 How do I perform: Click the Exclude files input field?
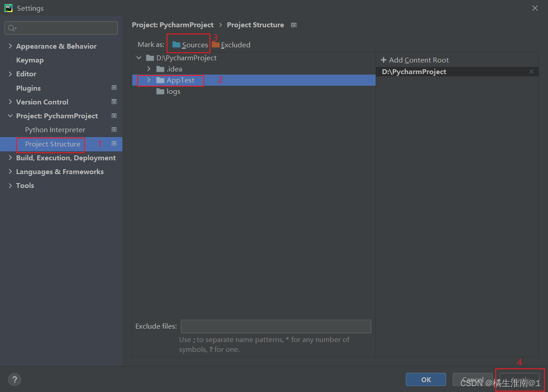pos(276,326)
